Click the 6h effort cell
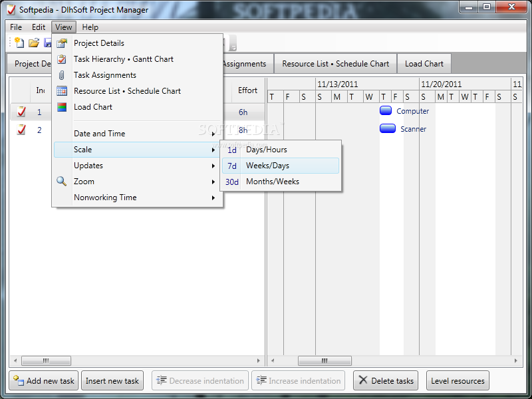The width and height of the screenshot is (532, 399). click(243, 112)
